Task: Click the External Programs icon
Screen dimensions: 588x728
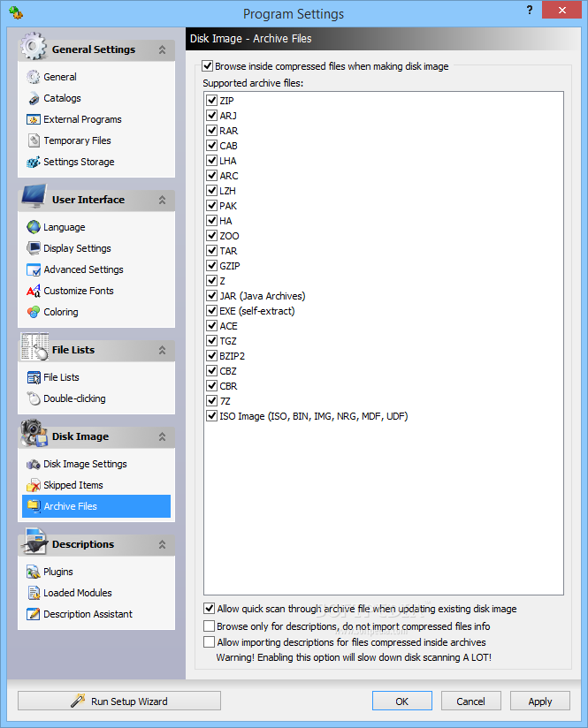Action: pos(34,119)
